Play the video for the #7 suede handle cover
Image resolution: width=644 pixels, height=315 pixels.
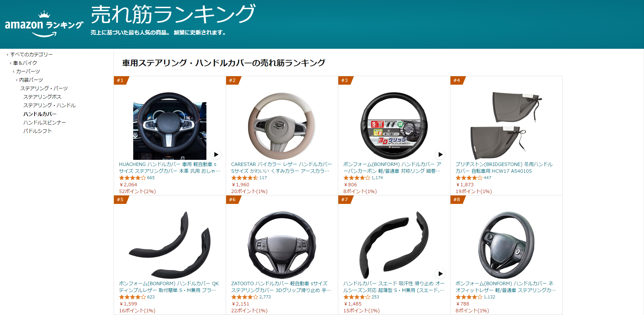[440, 274]
